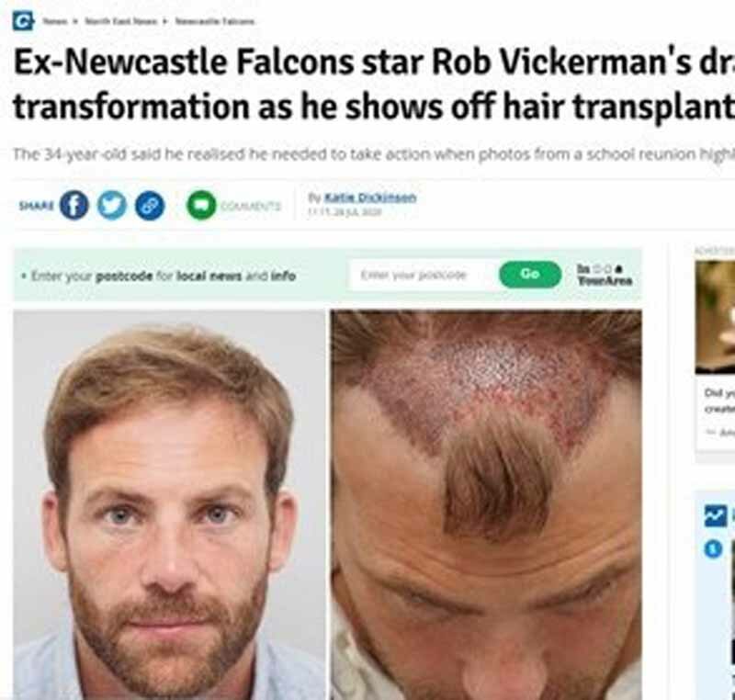Share the article on Facebook
This screenshot has height=700, width=735.
coord(74,205)
